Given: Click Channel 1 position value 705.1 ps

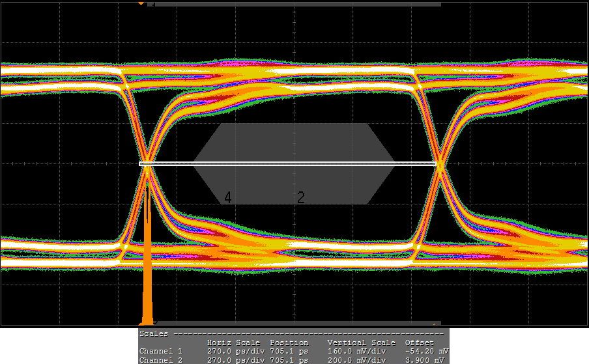Looking at the screenshot, I should tap(289, 351).
